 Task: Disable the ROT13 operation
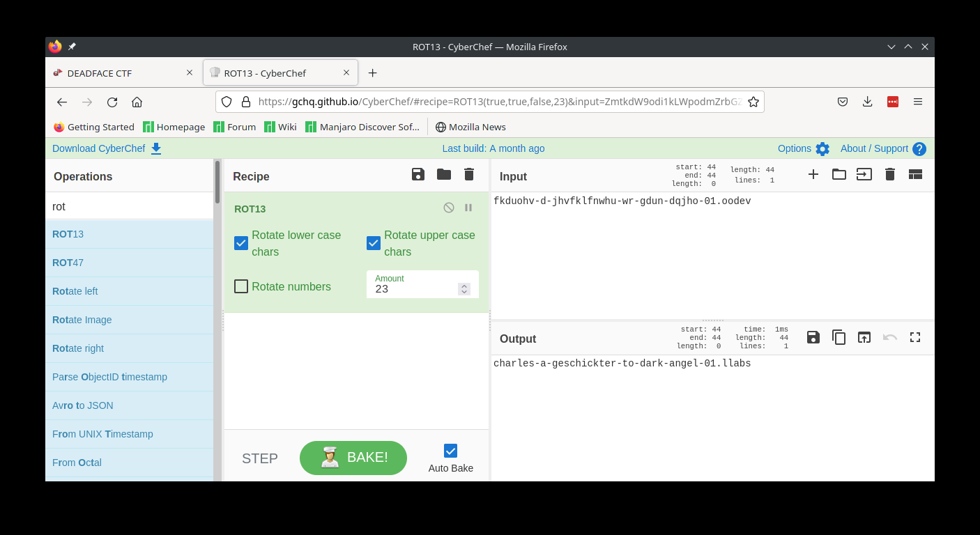pos(449,208)
